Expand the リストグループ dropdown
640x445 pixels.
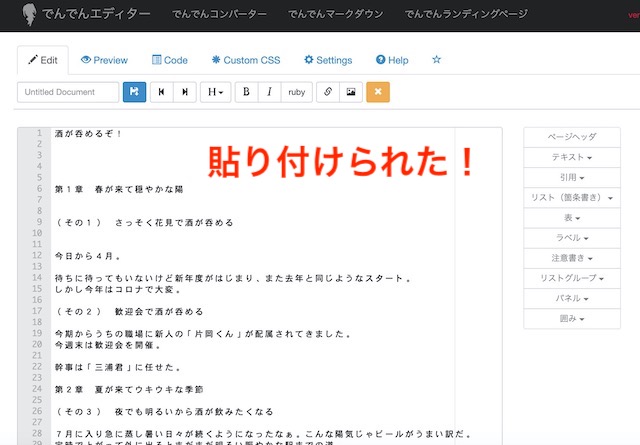point(572,278)
